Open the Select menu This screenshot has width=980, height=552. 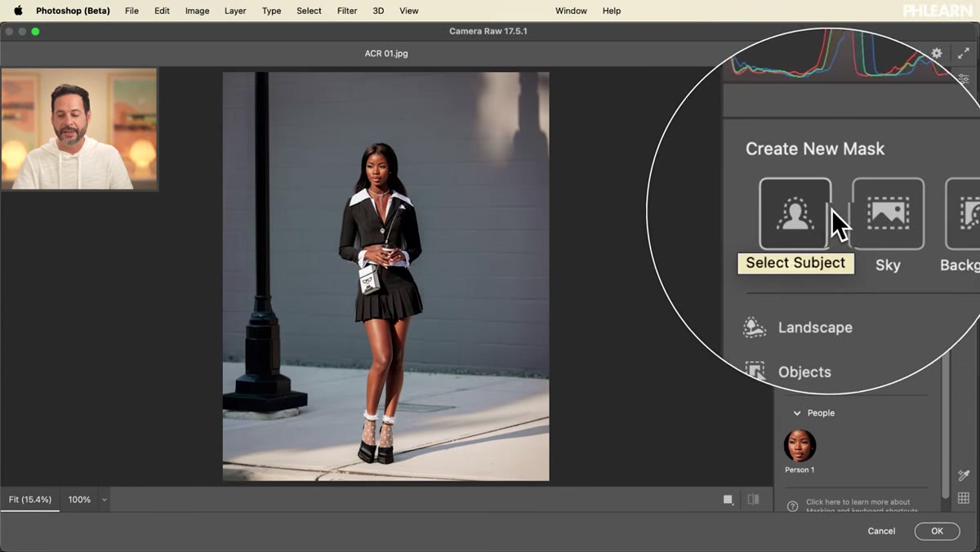(309, 11)
